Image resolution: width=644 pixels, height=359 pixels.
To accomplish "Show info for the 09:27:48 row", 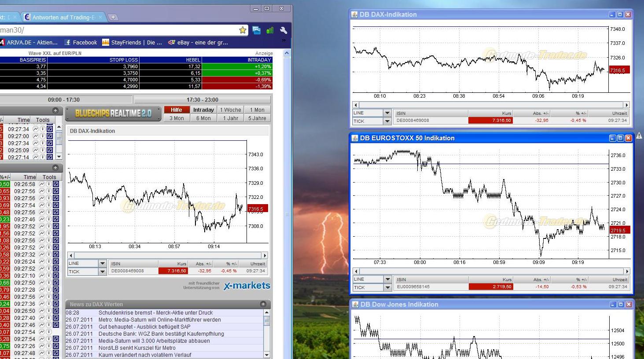I will tap(49, 353).
